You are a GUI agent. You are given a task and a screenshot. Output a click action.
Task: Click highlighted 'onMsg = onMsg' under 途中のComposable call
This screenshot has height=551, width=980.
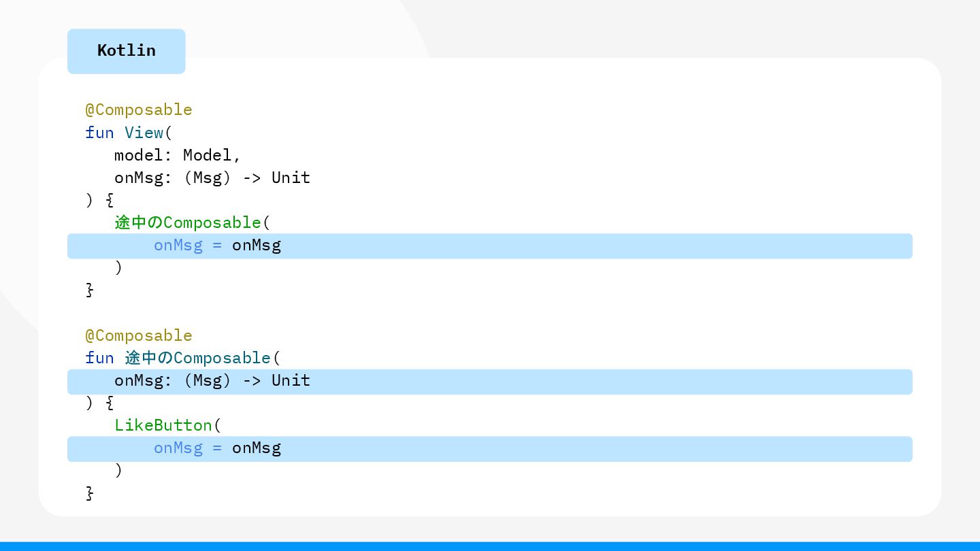[x=489, y=246]
